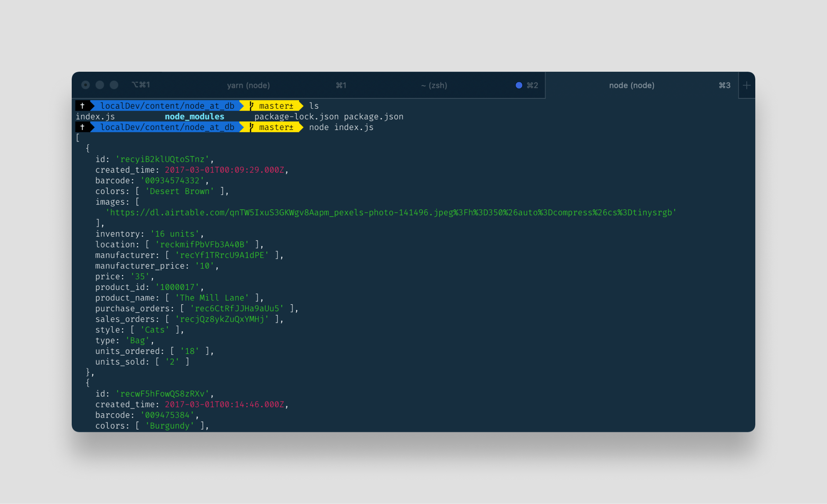
Task: Click the product_id value '1000017'
Action: pos(177,287)
